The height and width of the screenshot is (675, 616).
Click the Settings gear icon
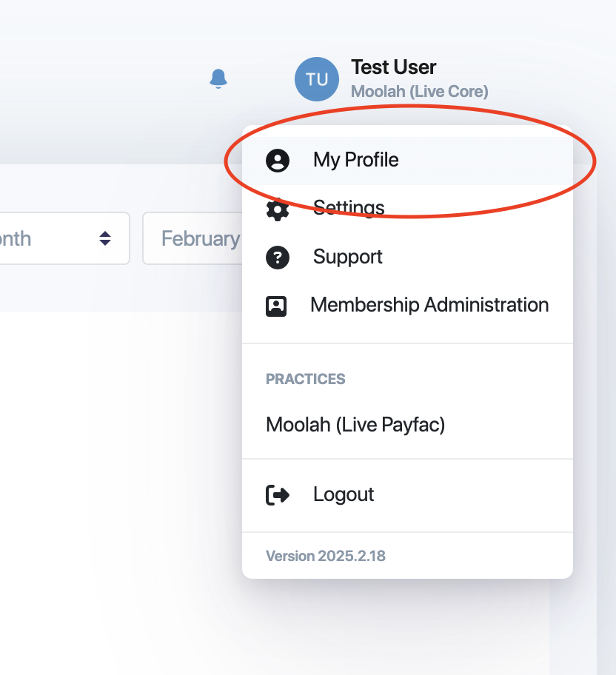pos(278,209)
